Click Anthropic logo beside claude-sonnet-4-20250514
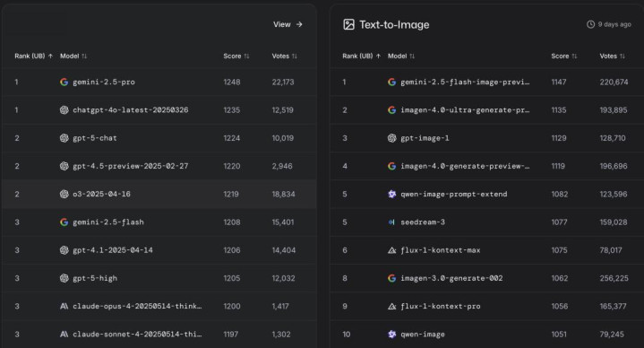Viewport: 644px width, 348px height. 64,334
